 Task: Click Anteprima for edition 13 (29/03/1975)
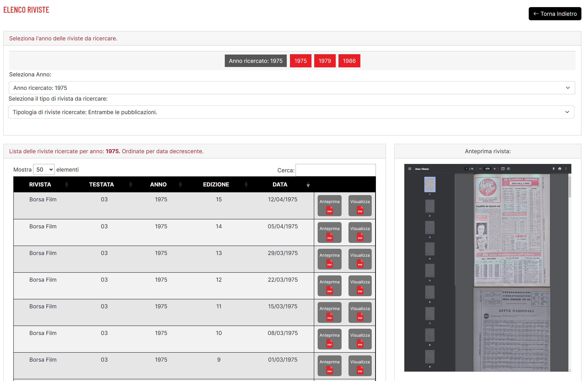click(329, 259)
